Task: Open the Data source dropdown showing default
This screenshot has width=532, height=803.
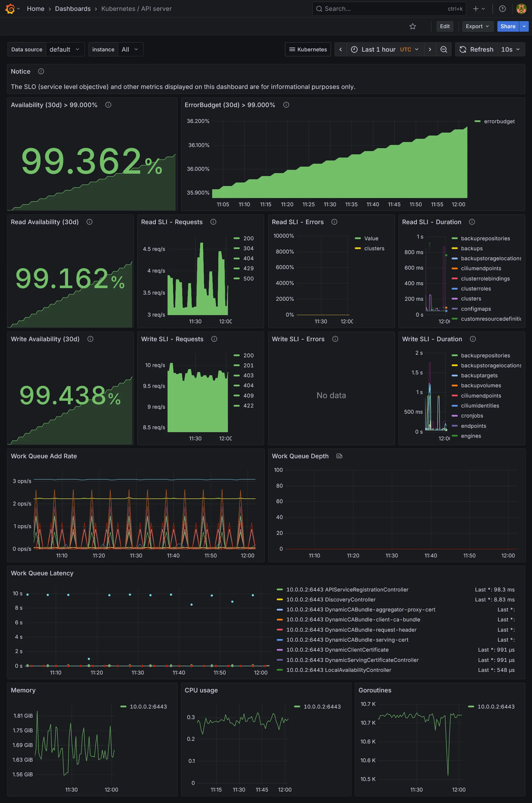Action: click(x=65, y=49)
